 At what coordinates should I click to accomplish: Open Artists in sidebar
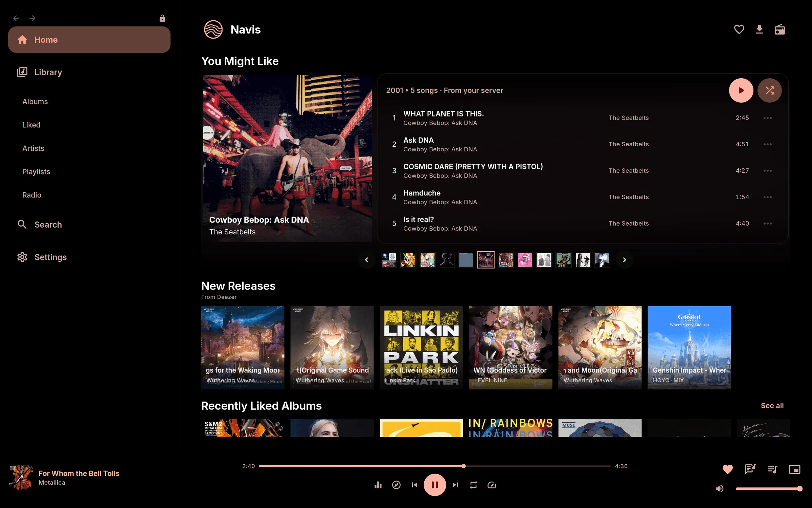33,148
